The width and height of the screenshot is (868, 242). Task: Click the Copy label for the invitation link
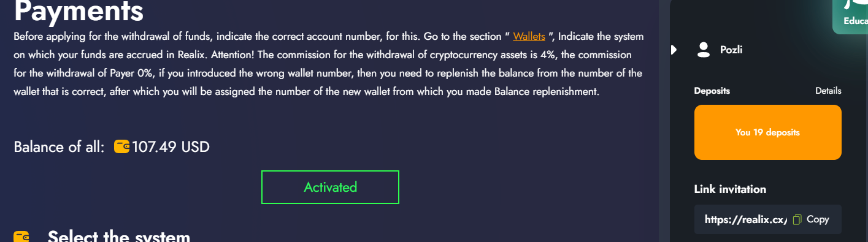click(818, 219)
